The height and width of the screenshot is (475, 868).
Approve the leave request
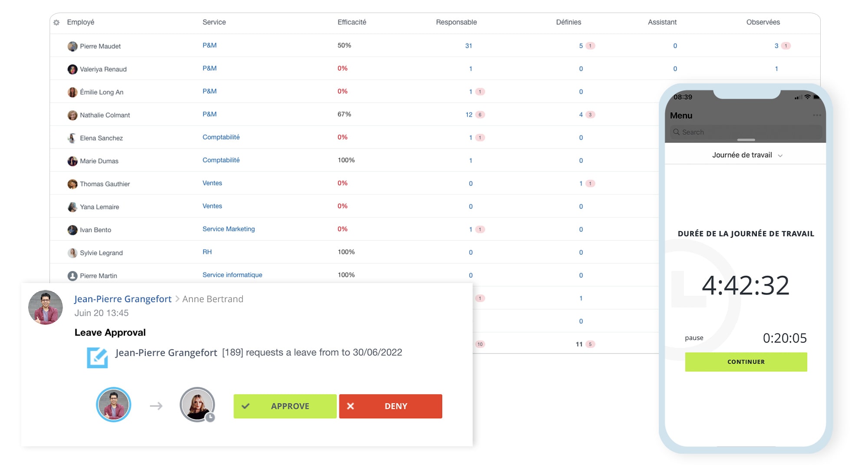pos(285,406)
